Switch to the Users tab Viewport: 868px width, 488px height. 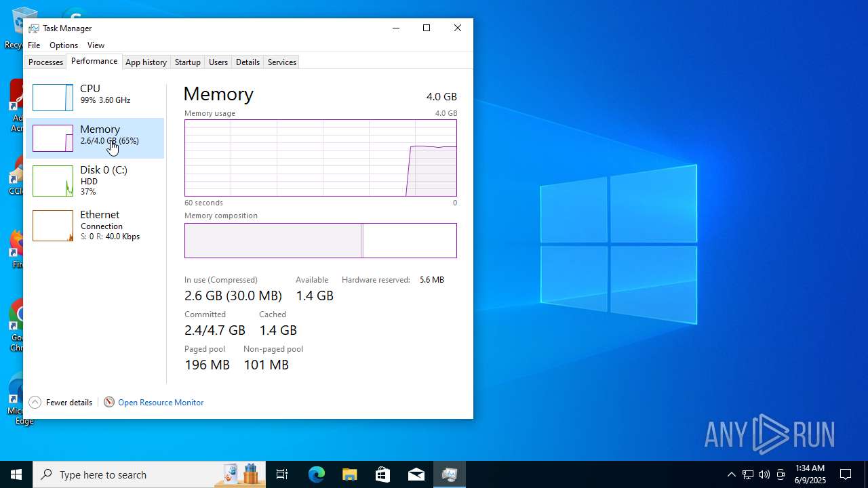tap(218, 62)
